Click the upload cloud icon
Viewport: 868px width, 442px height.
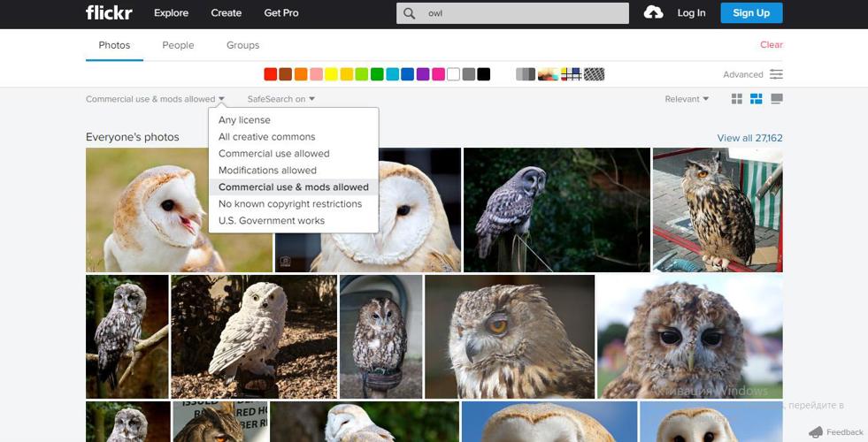(x=653, y=12)
